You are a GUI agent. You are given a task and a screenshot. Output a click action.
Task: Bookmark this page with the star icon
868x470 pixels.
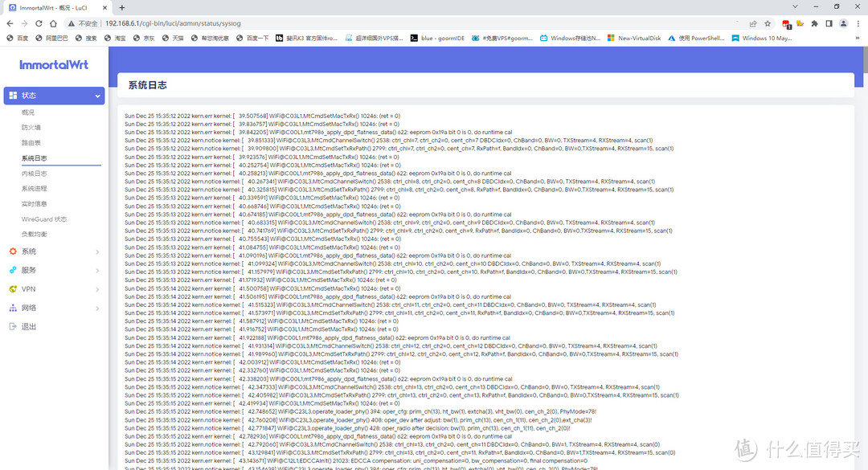(768, 23)
